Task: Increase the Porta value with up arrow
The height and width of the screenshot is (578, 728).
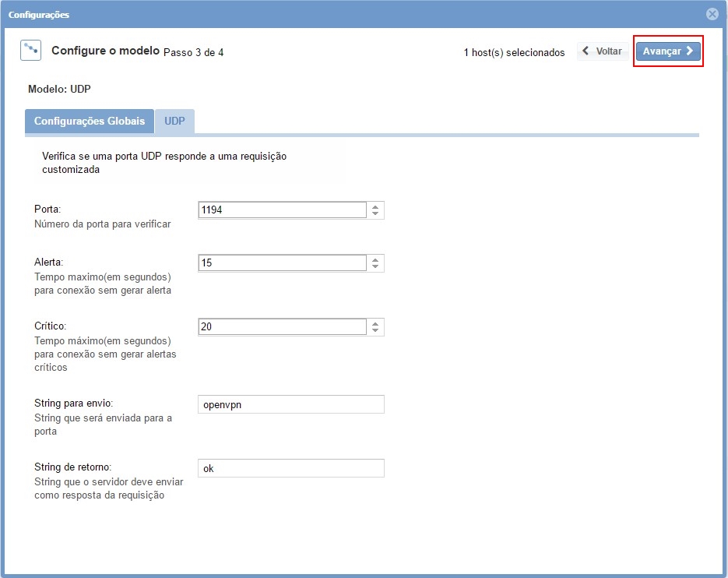Action: (x=375, y=206)
